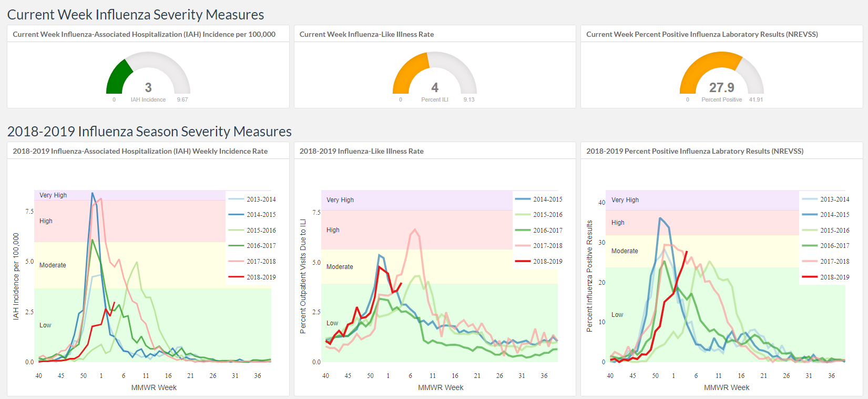Click the Current Week IAH Incidence per 100,000 panel title
Image resolution: width=868 pixels, height=399 pixels.
coord(144,34)
